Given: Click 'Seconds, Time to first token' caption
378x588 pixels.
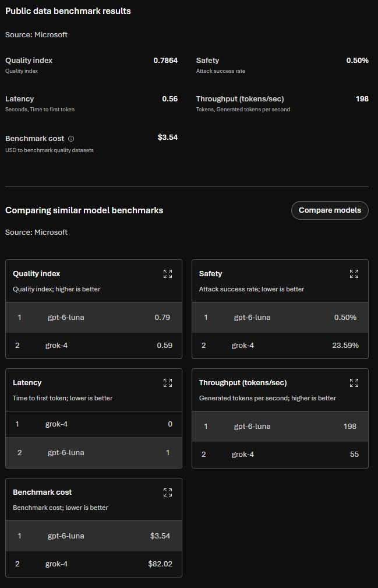Looking at the screenshot, I should tap(40, 110).
